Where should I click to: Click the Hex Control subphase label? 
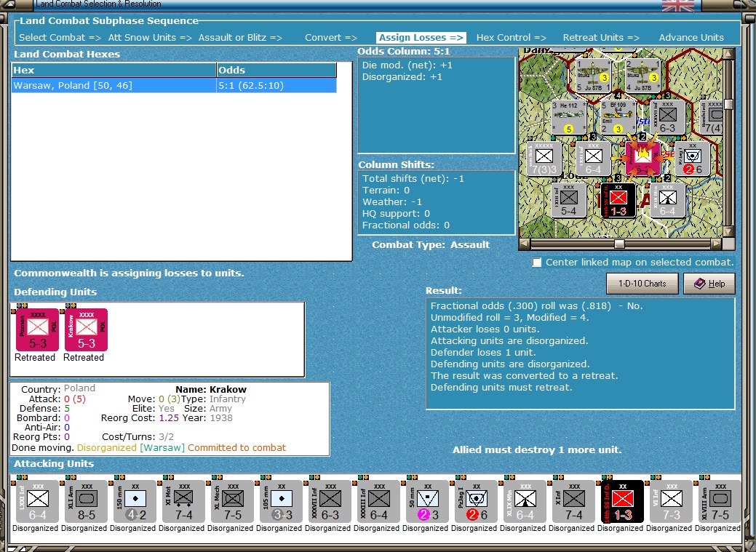coord(511,38)
